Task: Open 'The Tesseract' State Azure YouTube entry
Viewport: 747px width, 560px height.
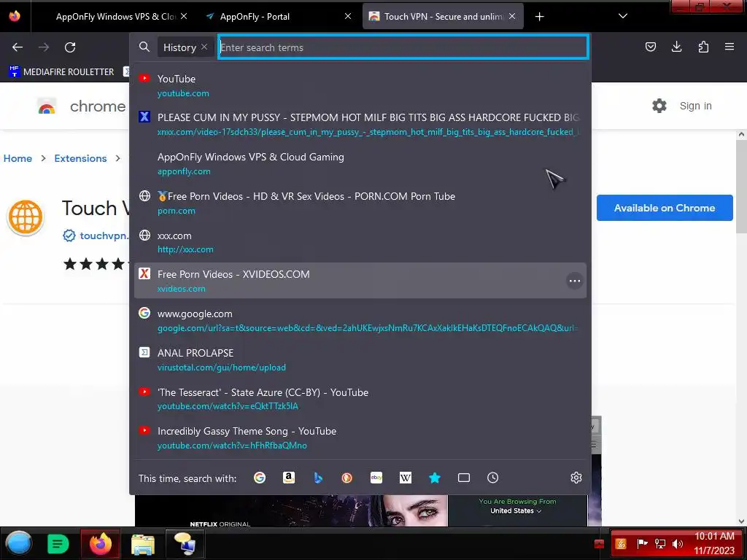Action: coord(360,399)
